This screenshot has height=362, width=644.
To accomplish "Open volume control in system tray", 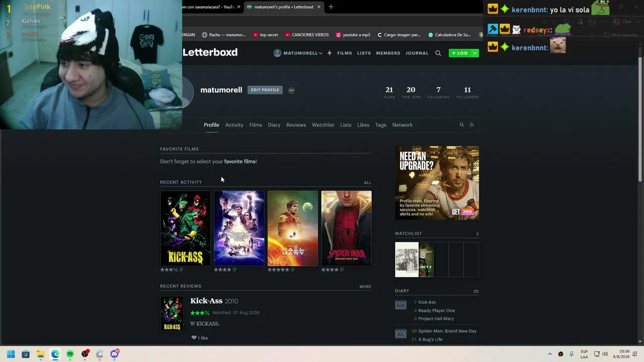I will point(605,354).
